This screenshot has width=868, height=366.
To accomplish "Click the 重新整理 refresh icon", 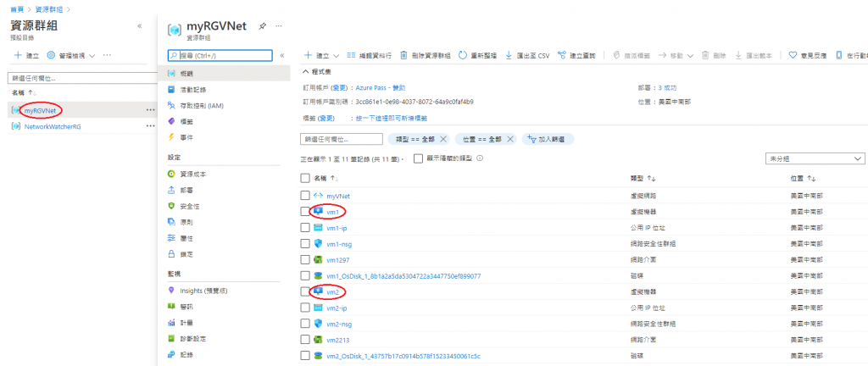I will pyautogui.click(x=463, y=55).
